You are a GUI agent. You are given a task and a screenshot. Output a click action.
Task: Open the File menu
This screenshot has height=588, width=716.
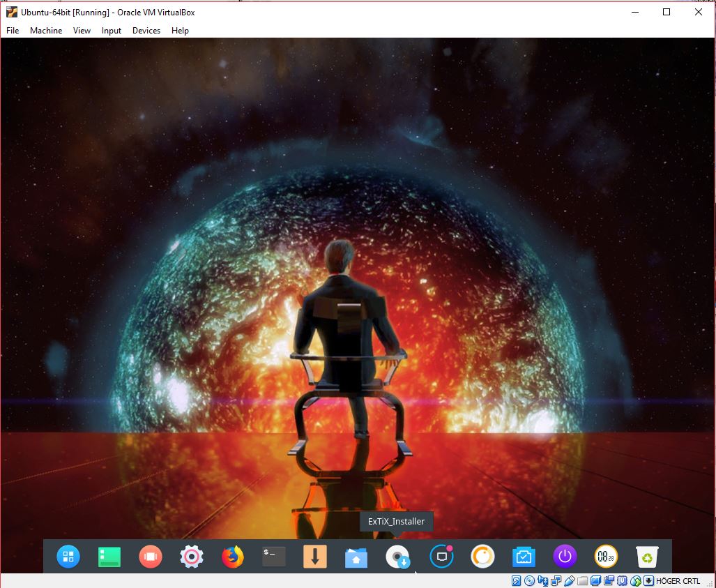tap(13, 31)
